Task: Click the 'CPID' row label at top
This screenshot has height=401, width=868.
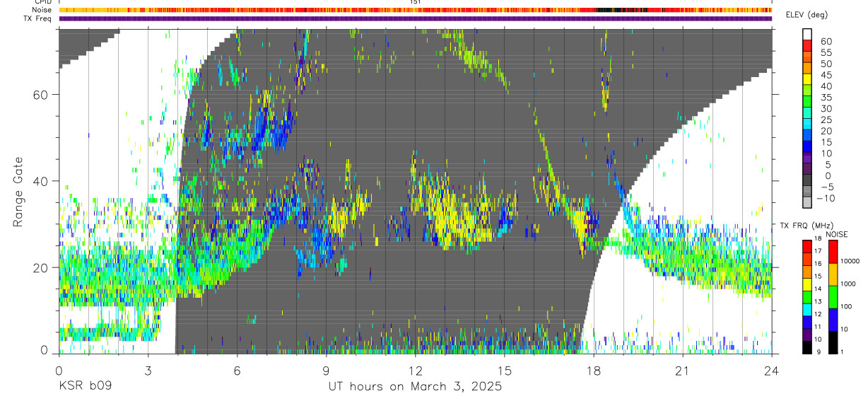Action: [42, 2]
